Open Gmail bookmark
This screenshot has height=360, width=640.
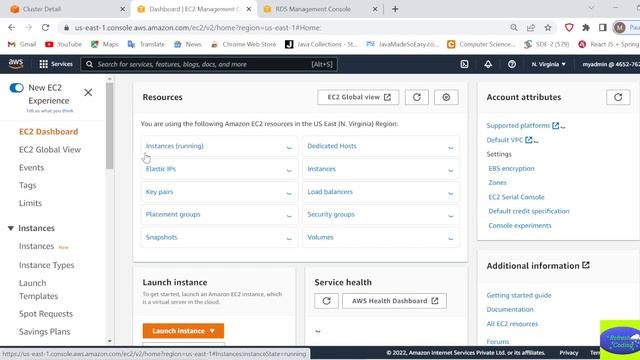[x=22, y=44]
